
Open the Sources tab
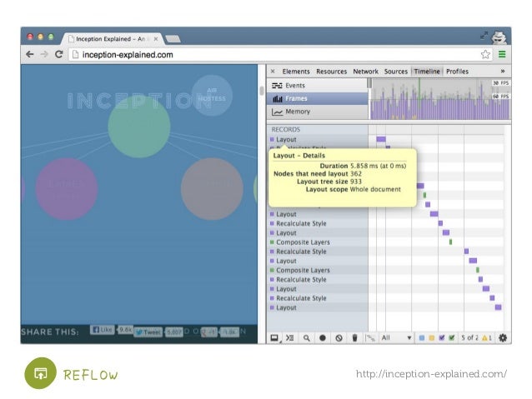pyautogui.click(x=395, y=72)
